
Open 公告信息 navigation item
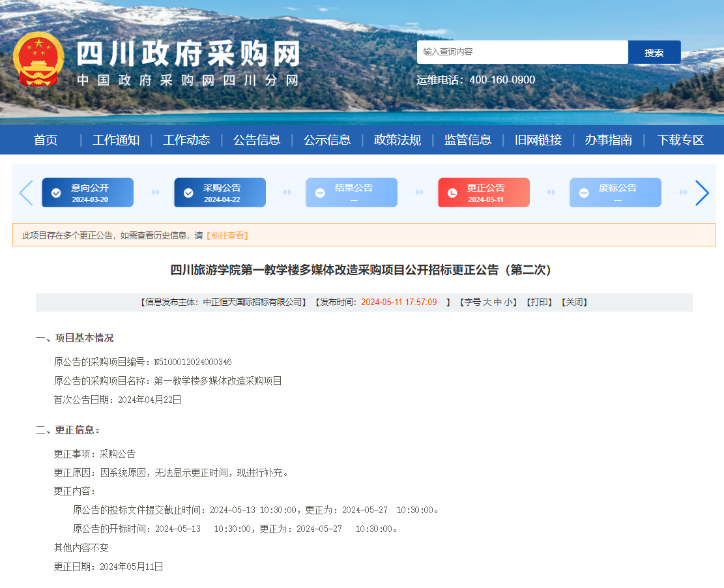tap(257, 140)
